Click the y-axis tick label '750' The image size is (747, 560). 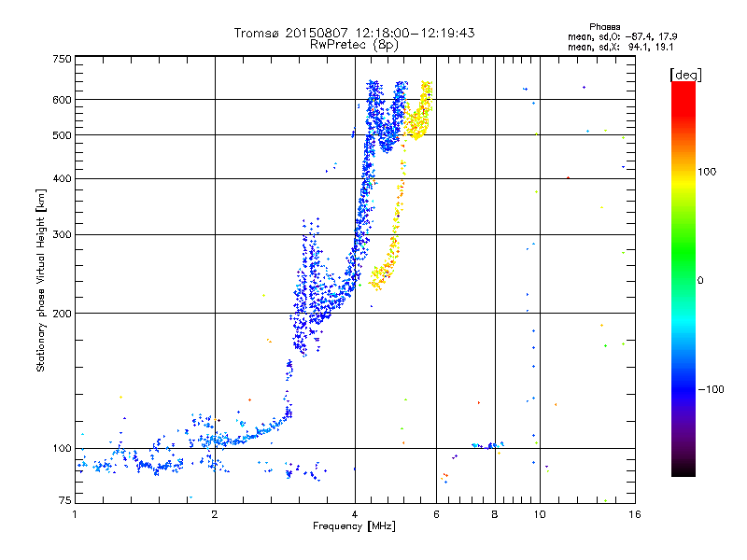62,59
